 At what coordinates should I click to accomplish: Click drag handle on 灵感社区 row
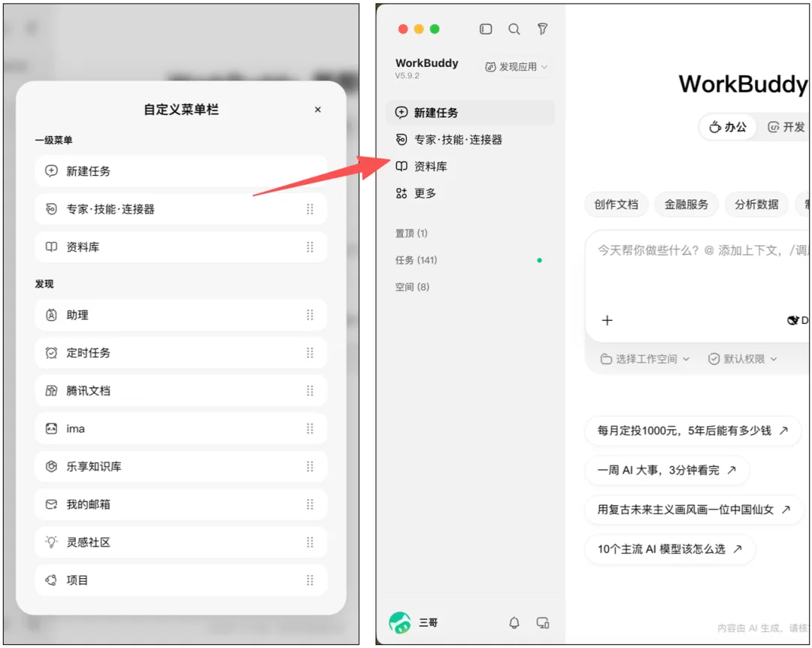[310, 542]
